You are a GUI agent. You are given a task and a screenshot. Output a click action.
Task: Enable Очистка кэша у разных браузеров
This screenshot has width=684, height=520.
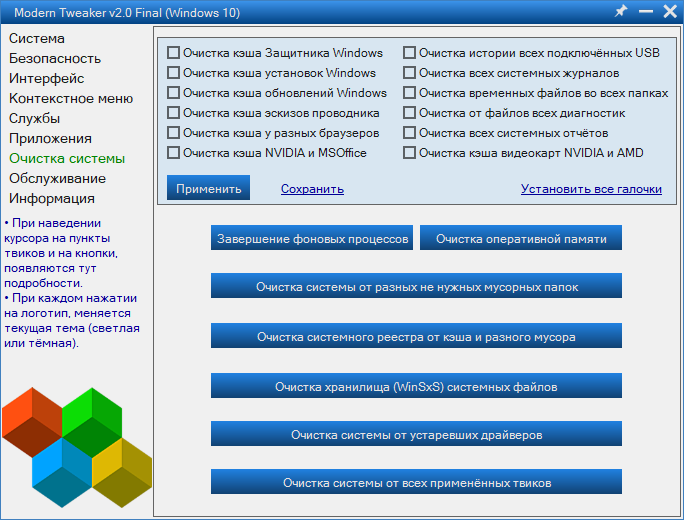tap(173, 133)
